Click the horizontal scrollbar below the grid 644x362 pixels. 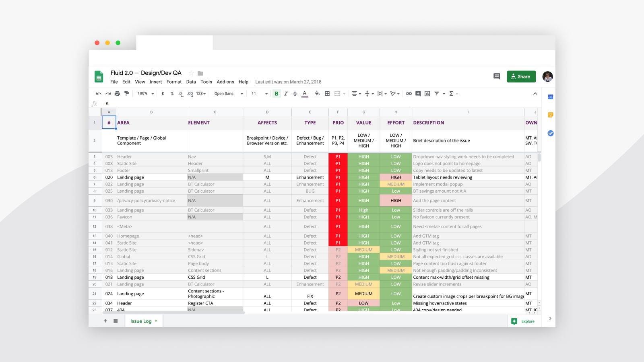(173, 313)
